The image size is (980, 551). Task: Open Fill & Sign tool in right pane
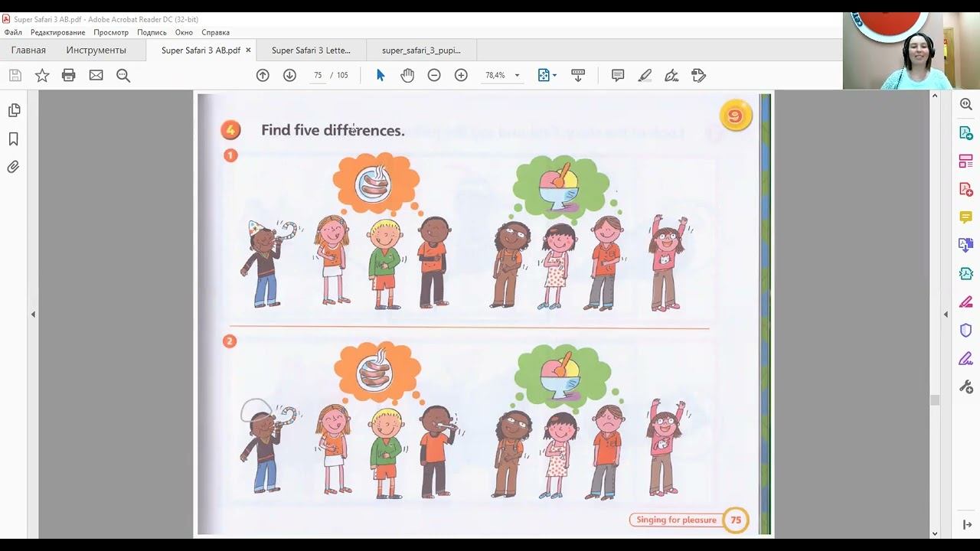[x=966, y=302]
